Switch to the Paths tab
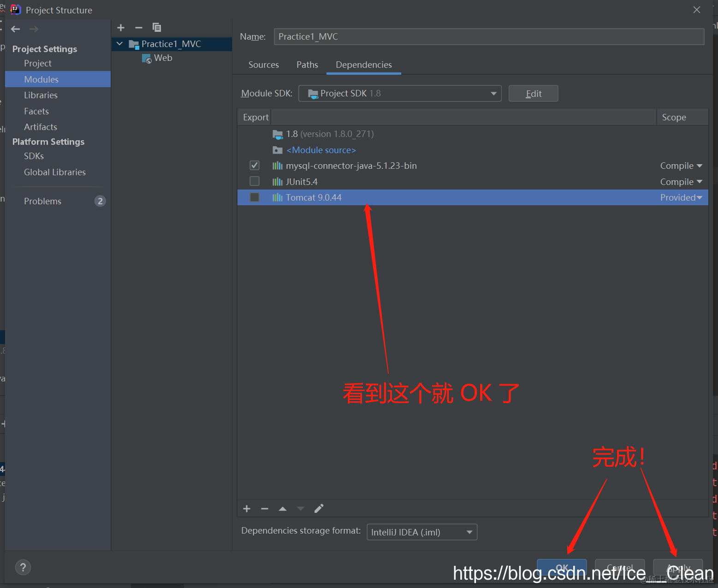 point(307,65)
